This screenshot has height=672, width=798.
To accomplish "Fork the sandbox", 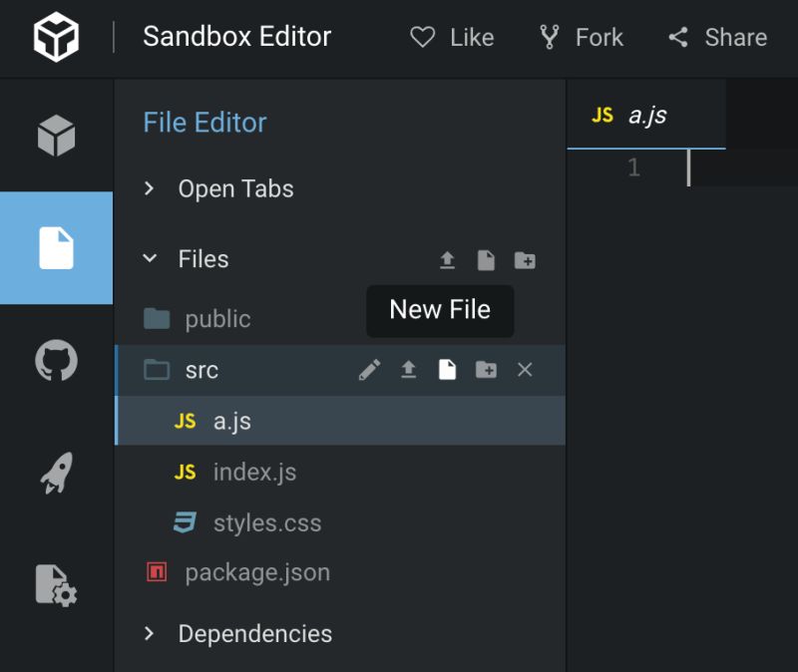I will click(582, 38).
